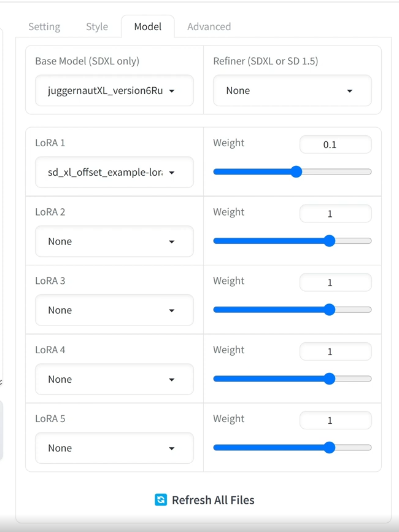Click the LoRA 2 weight slider track

292,241
